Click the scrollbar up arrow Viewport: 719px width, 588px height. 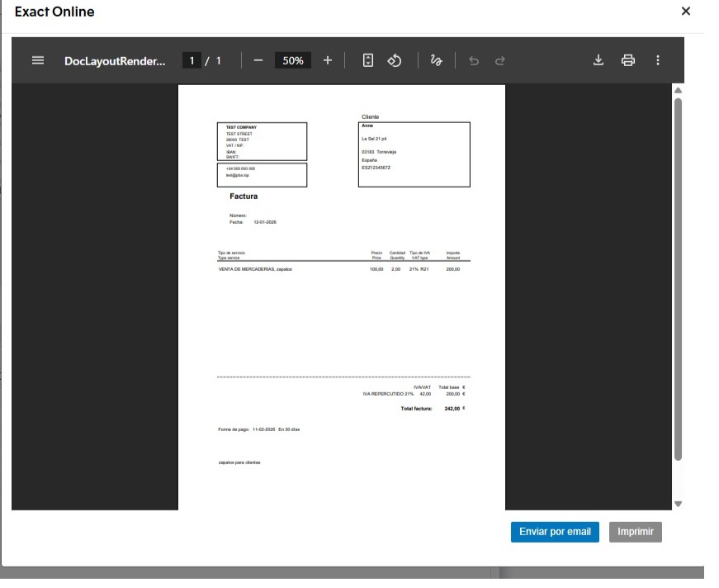point(679,90)
